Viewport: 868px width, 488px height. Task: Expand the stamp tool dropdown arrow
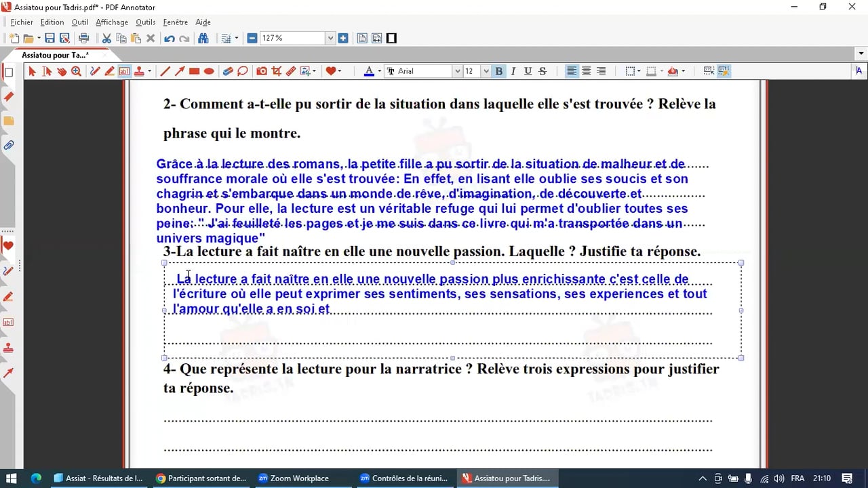[149, 71]
